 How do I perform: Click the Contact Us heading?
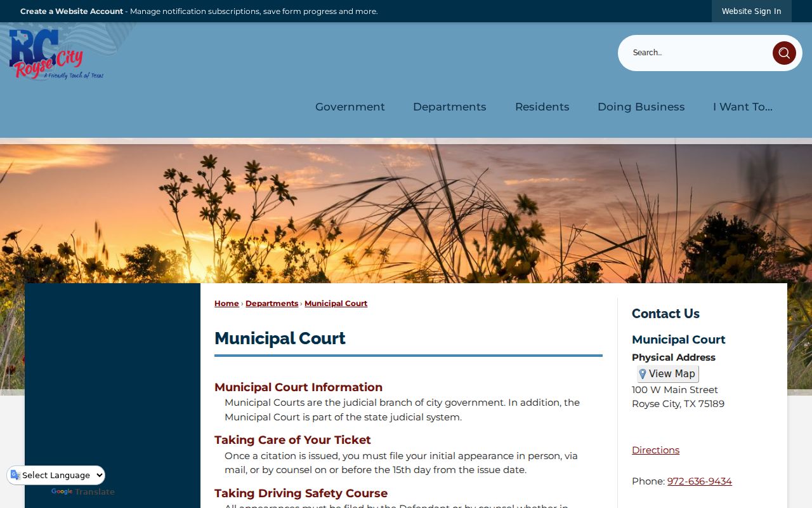(x=665, y=314)
